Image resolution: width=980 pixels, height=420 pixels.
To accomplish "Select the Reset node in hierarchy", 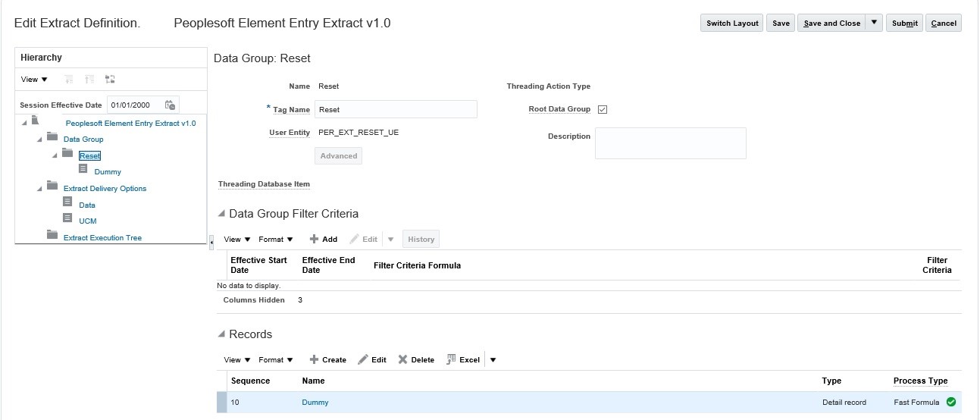I will pos(89,155).
